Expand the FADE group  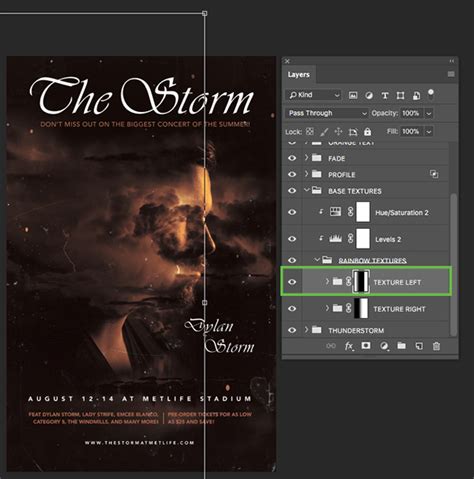click(x=306, y=157)
